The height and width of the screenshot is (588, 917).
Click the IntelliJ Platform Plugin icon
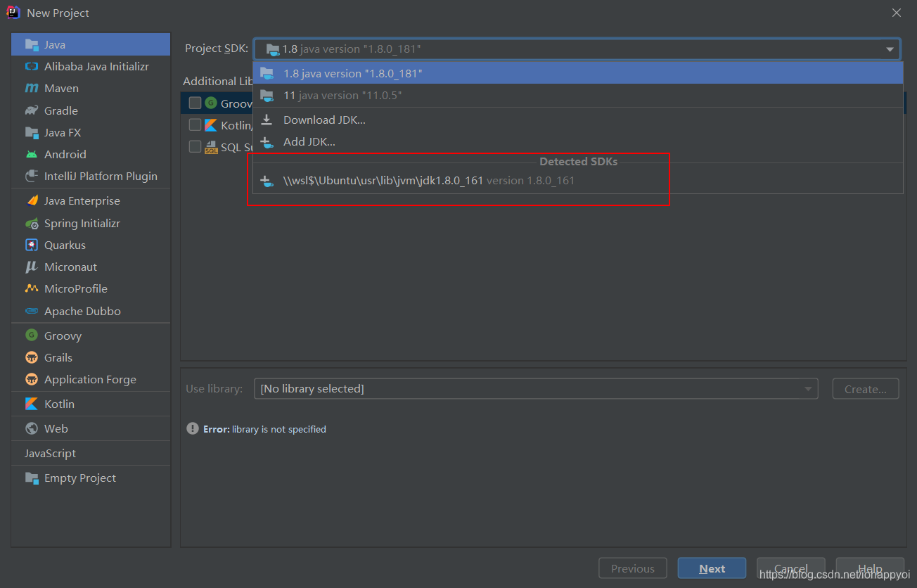click(x=32, y=176)
